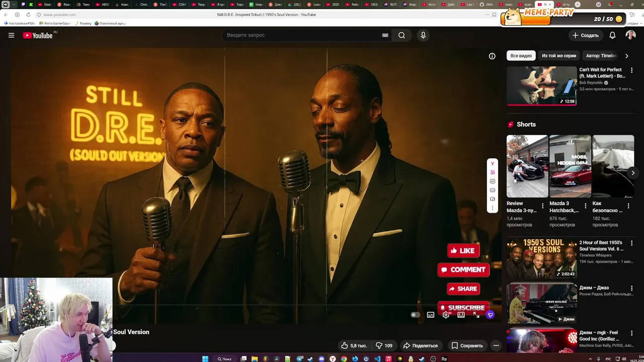The image size is (644, 362).
Task: Open the player settings gear
Action: [x=446, y=315]
